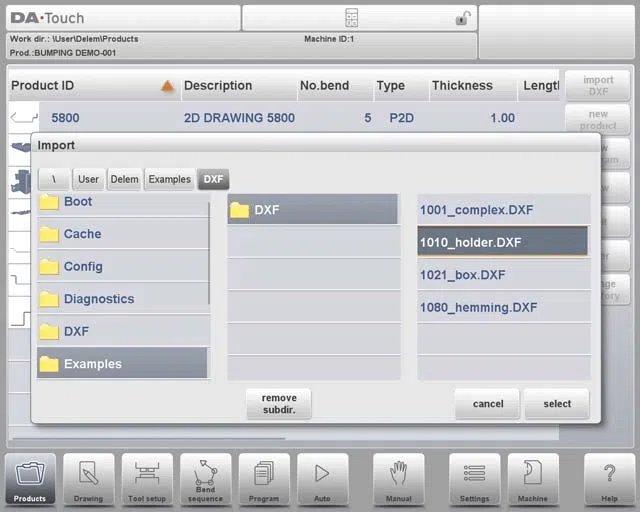Sort by Product ID column header
The image size is (640, 512).
pyautogui.click(x=94, y=86)
